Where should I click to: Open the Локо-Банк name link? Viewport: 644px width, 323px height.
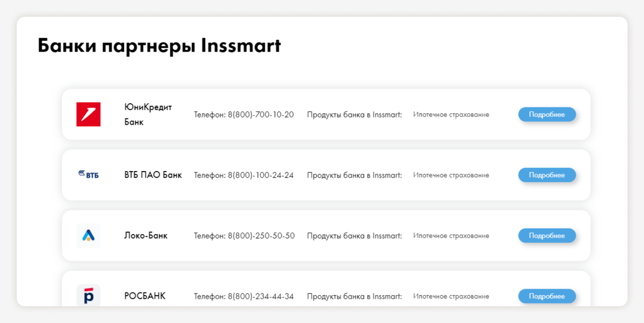pyautogui.click(x=146, y=236)
